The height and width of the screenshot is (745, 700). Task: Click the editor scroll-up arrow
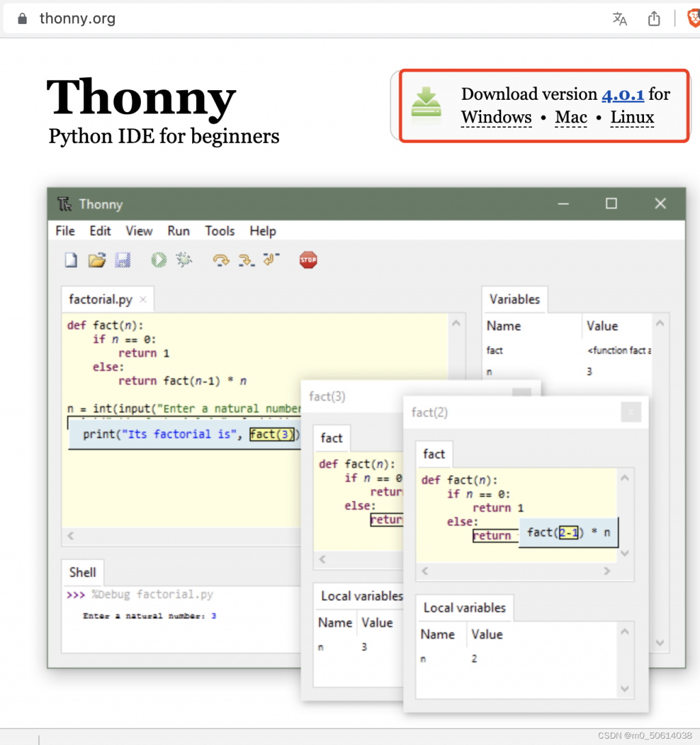[456, 323]
